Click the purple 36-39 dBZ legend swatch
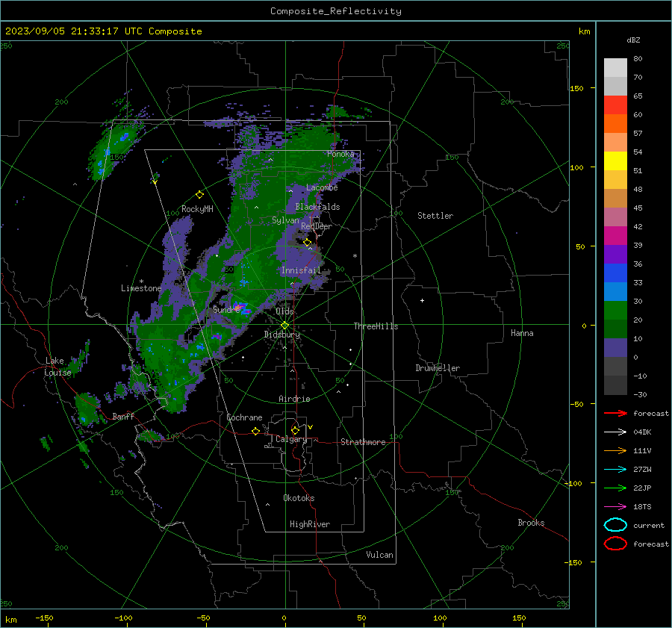The width and height of the screenshot is (672, 628). (x=615, y=254)
